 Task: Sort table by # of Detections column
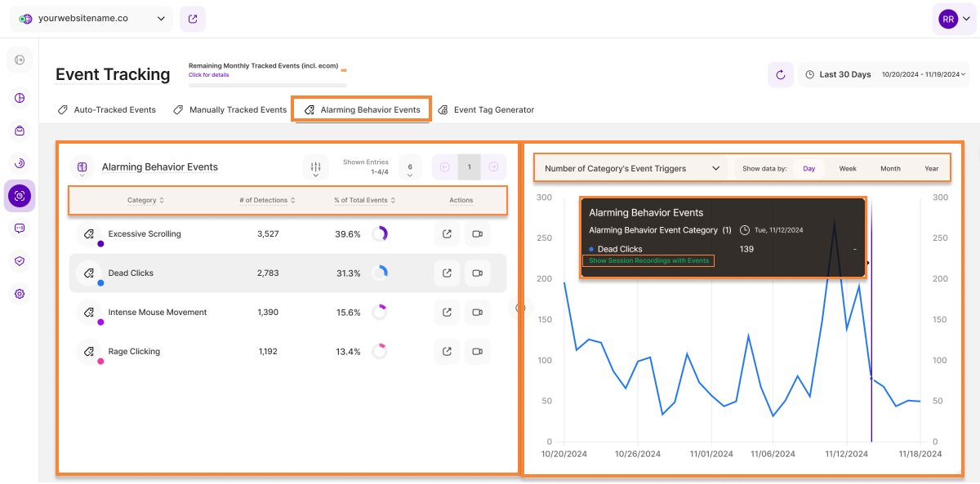coord(267,200)
